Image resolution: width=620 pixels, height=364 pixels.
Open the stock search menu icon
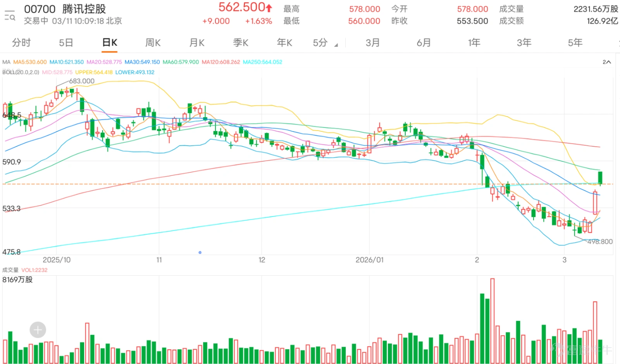point(9,15)
